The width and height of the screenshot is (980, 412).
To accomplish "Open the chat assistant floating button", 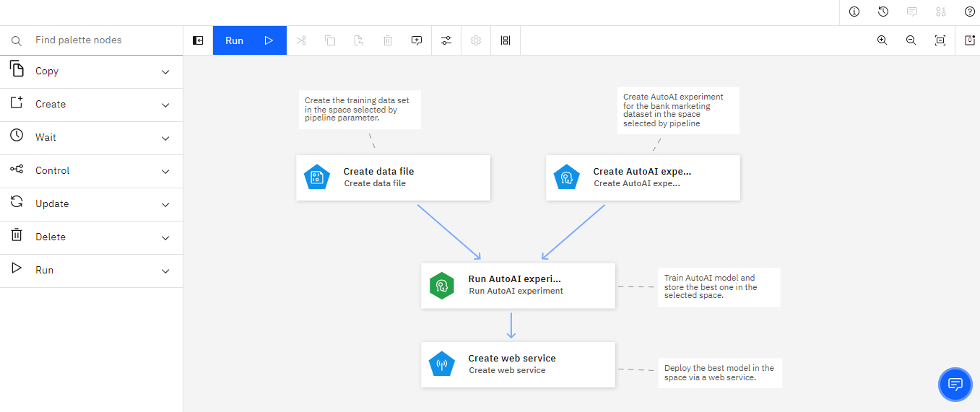I will pos(955,383).
